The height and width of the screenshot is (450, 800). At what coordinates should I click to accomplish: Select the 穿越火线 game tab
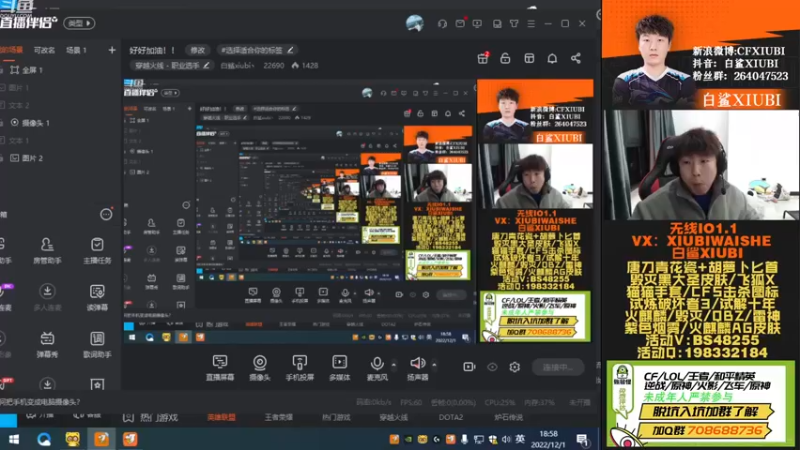(x=393, y=417)
